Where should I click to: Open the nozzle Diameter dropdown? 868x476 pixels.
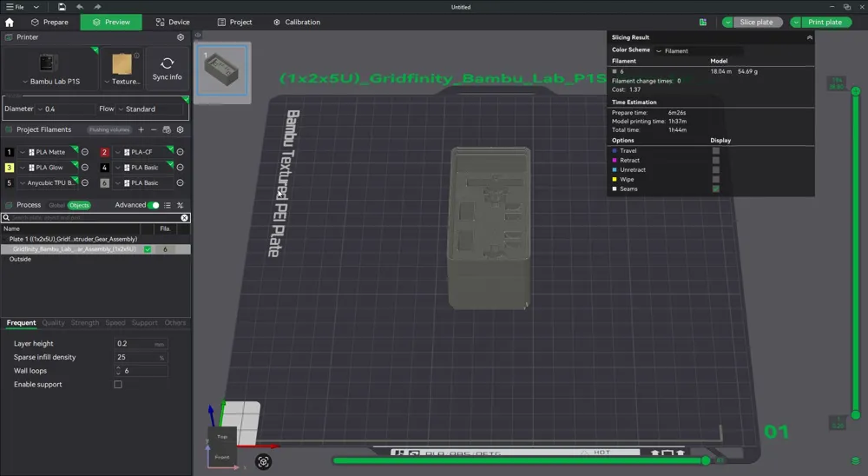(x=66, y=109)
